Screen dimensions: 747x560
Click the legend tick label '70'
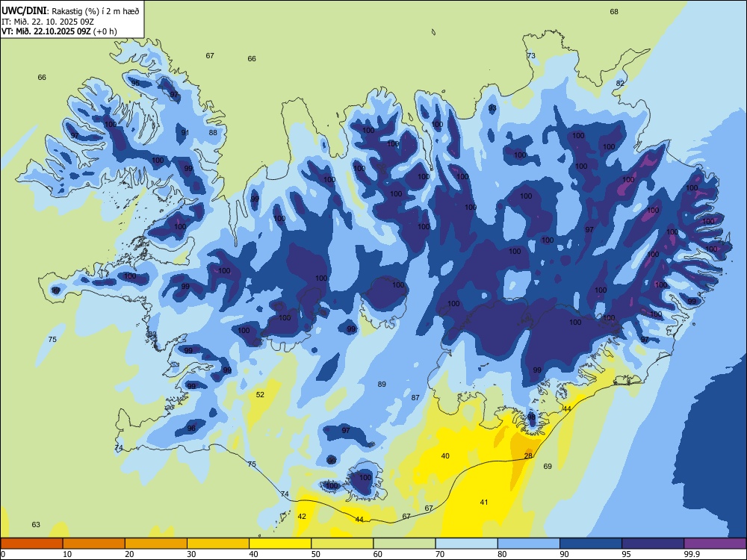point(440,554)
